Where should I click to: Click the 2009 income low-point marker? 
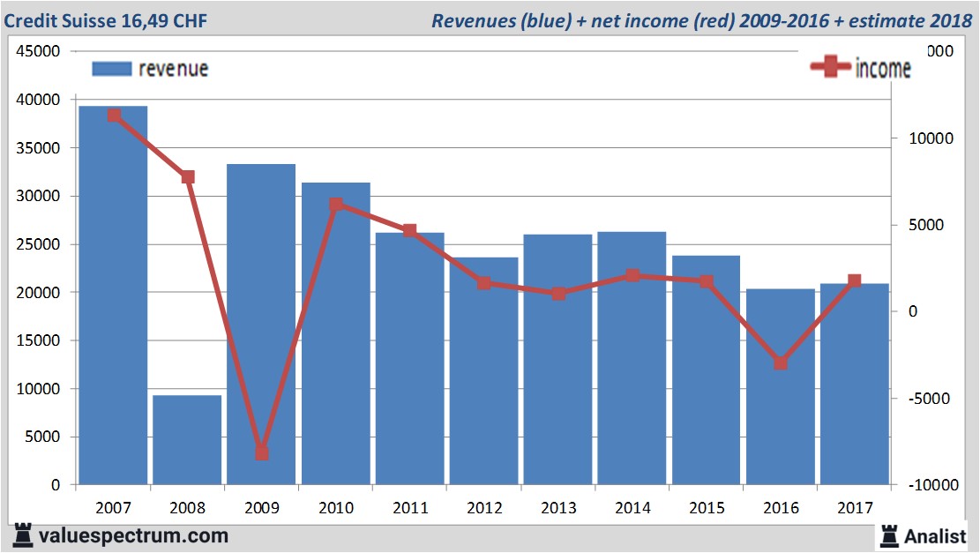pos(260,453)
